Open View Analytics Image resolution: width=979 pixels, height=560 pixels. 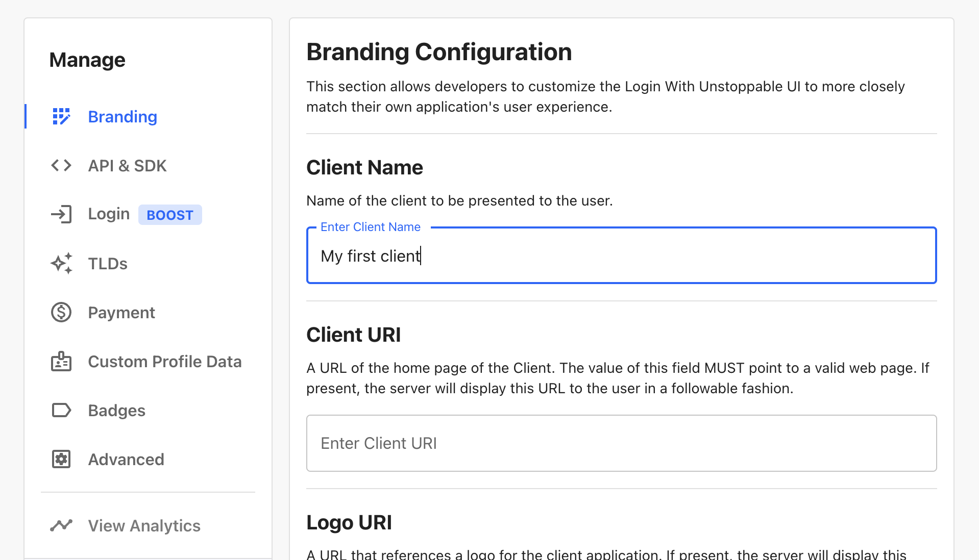tap(144, 525)
